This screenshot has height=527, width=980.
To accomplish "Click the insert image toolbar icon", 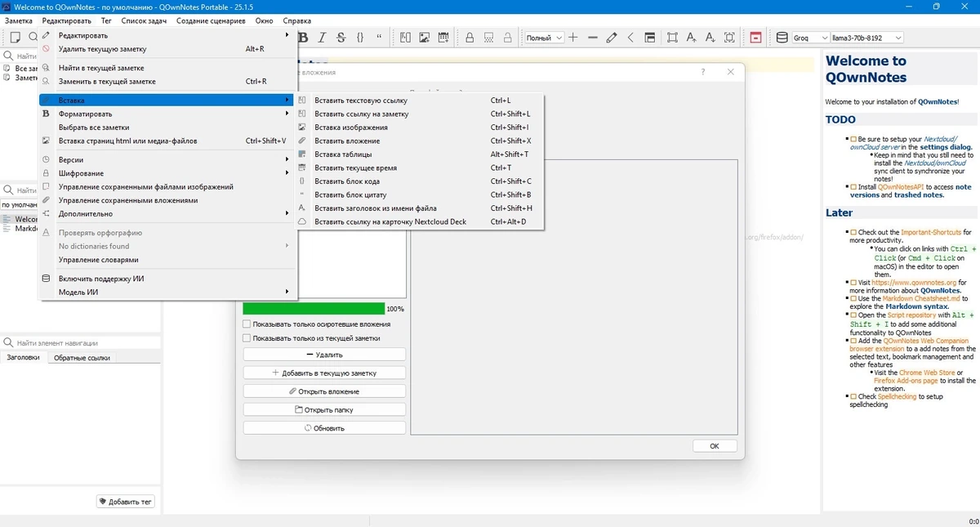I will click(425, 38).
